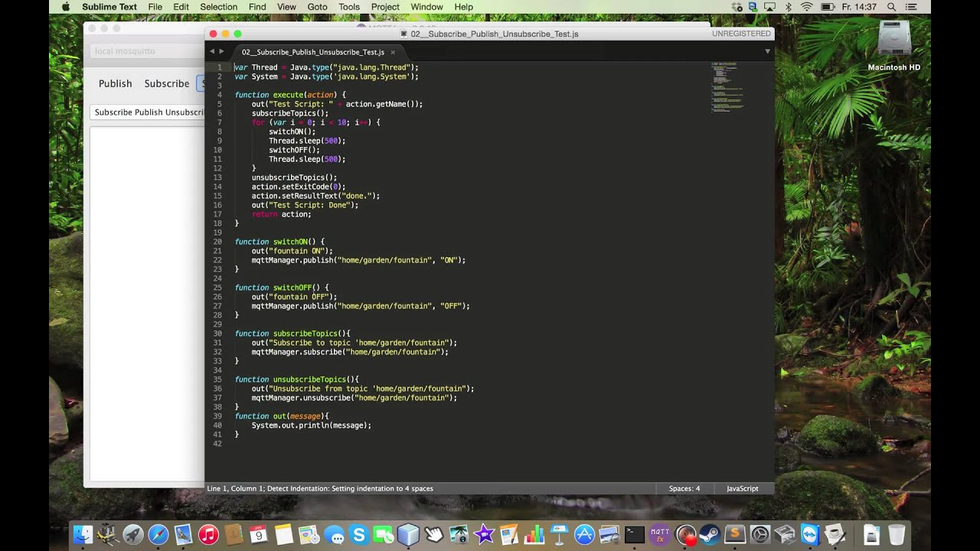980x551 pixels.
Task: Open Skype from the dock
Action: pyautogui.click(x=358, y=534)
